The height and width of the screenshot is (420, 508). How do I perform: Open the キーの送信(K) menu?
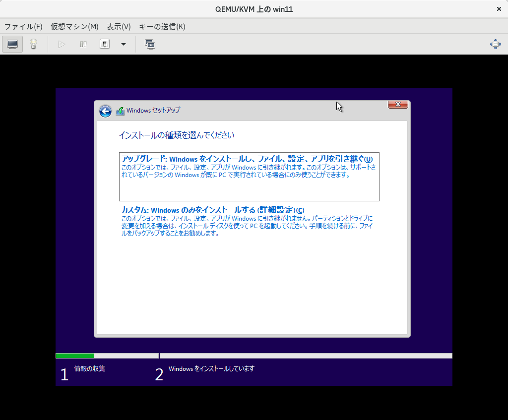point(162,27)
